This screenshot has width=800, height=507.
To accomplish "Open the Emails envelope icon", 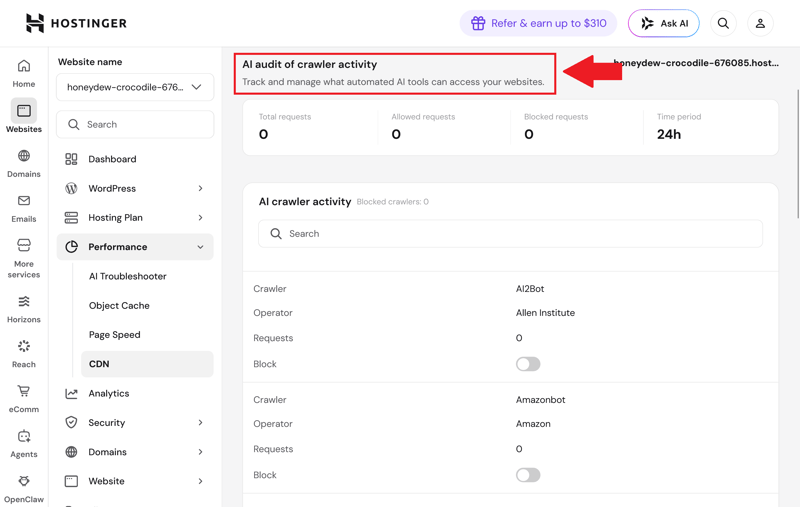I will point(23,200).
